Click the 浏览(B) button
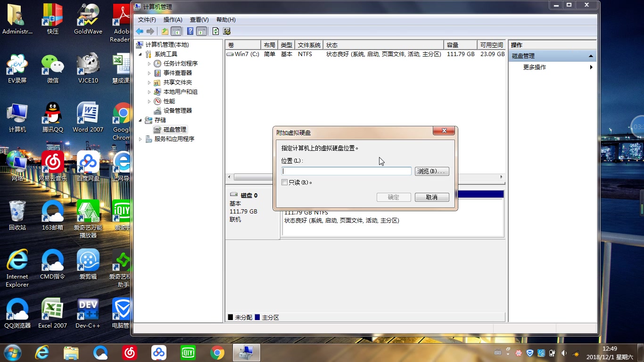This screenshot has height=362, width=644. coord(431,171)
